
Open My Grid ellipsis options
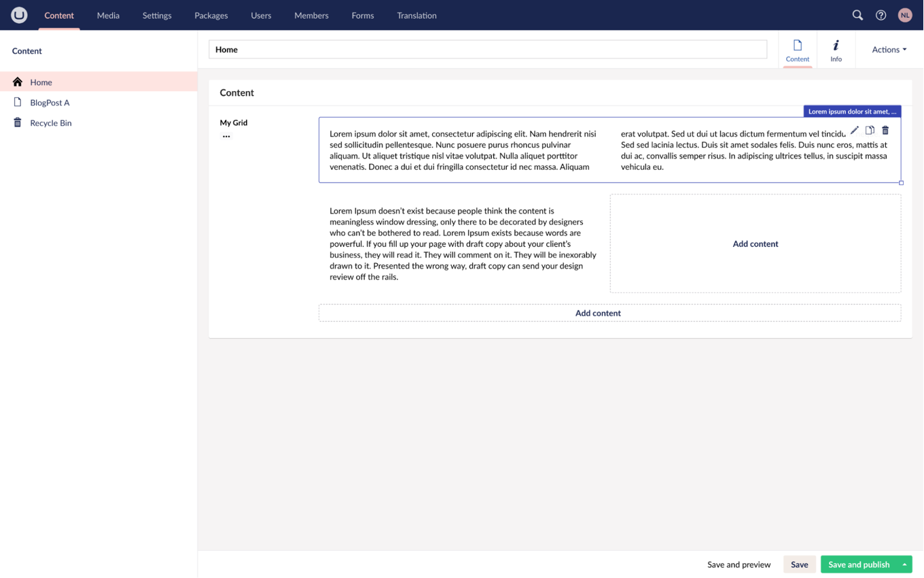[226, 136]
